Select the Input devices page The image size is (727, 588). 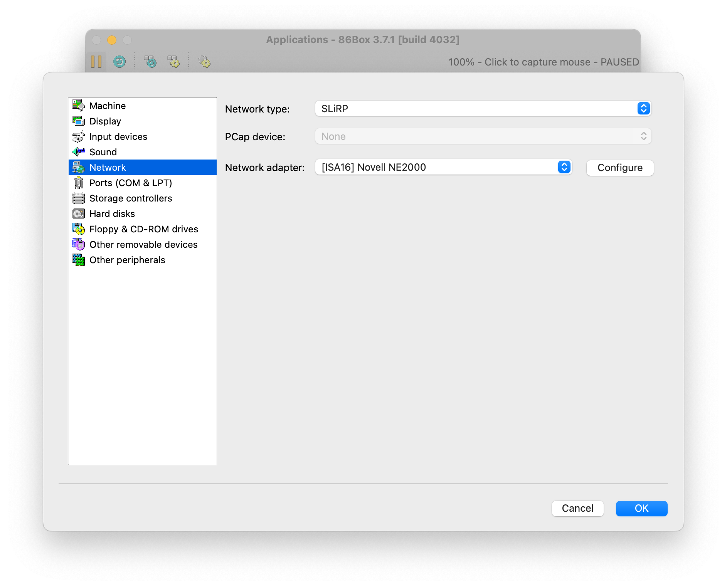click(142, 136)
